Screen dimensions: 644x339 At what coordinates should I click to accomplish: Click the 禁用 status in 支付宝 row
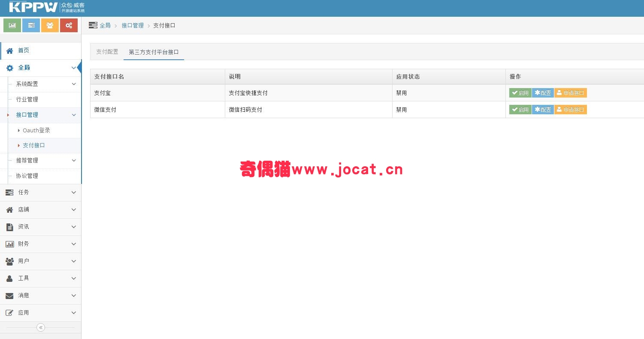point(402,93)
